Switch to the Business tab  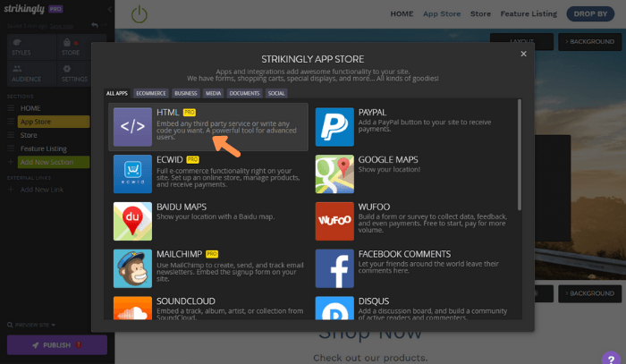186,93
